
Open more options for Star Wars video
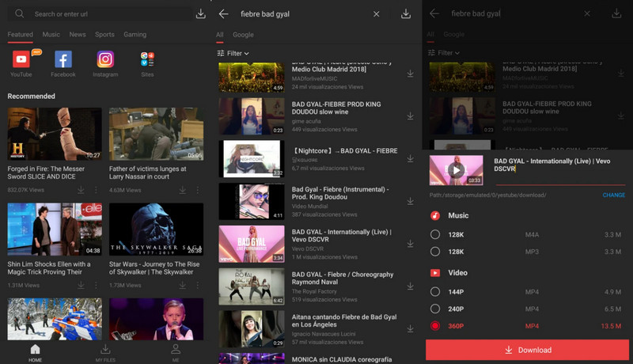[197, 285]
